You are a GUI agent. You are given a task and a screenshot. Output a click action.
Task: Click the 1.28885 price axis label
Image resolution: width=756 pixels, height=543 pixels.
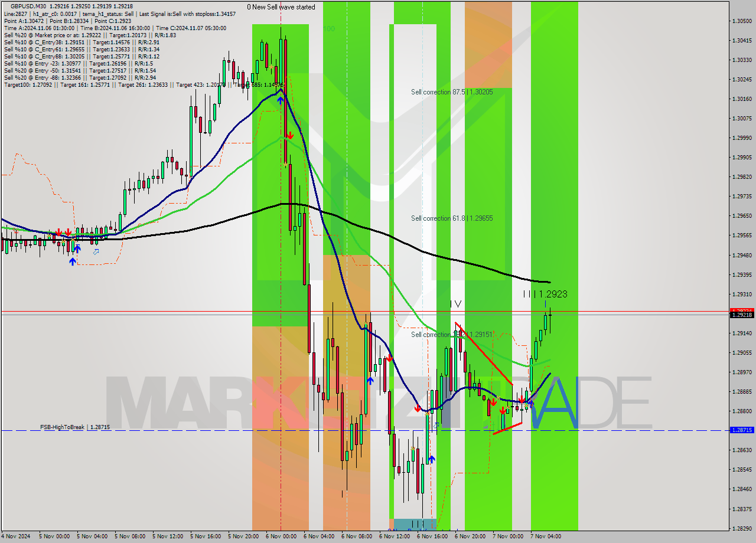point(742,391)
